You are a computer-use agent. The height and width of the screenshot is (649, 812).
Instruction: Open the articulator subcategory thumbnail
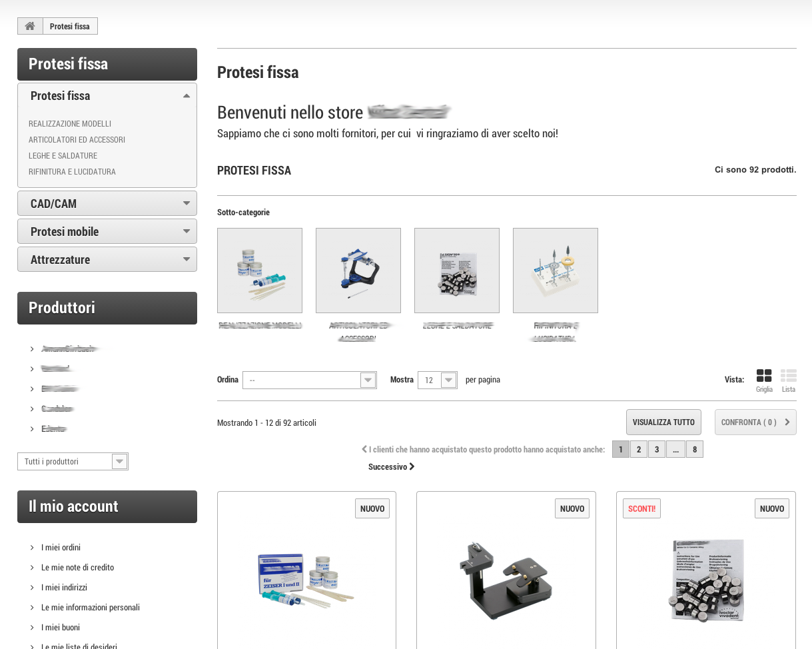pos(358,271)
